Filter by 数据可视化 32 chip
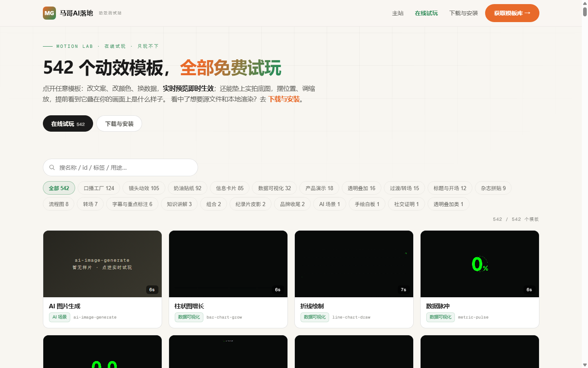Viewport: 588px width, 368px height. (x=274, y=188)
